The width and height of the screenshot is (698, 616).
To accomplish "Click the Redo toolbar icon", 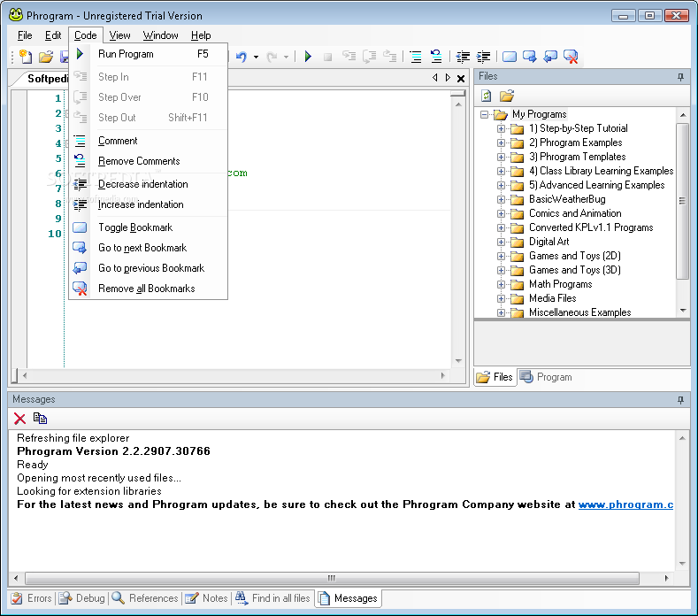I will pyautogui.click(x=271, y=57).
